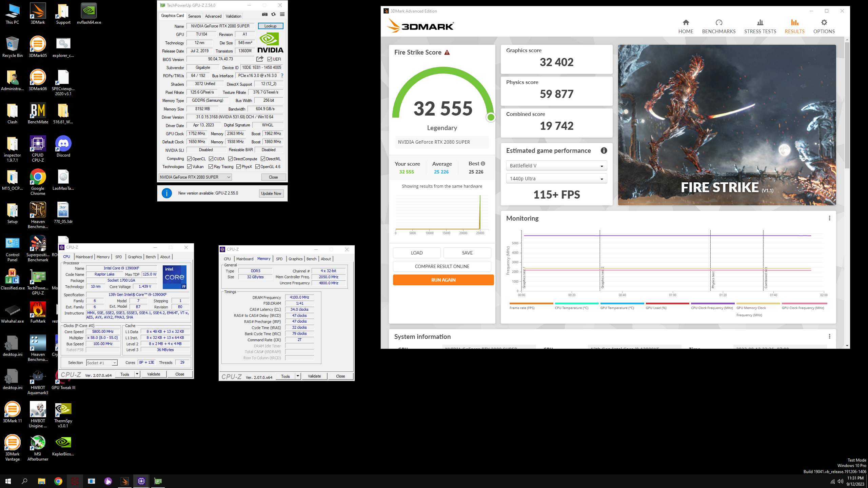The width and height of the screenshot is (868, 488).
Task: Click the Physics test marker in Monitoring graph
Action: pyautogui.click(x=713, y=280)
